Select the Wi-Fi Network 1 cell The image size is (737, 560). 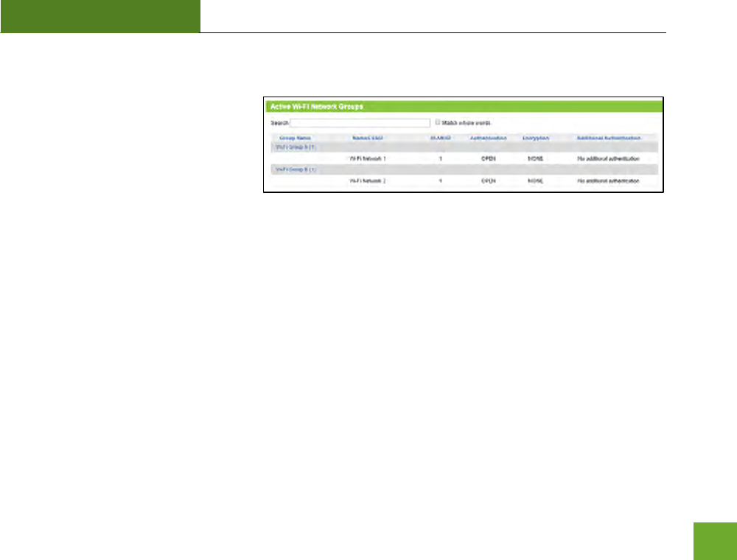click(368, 159)
